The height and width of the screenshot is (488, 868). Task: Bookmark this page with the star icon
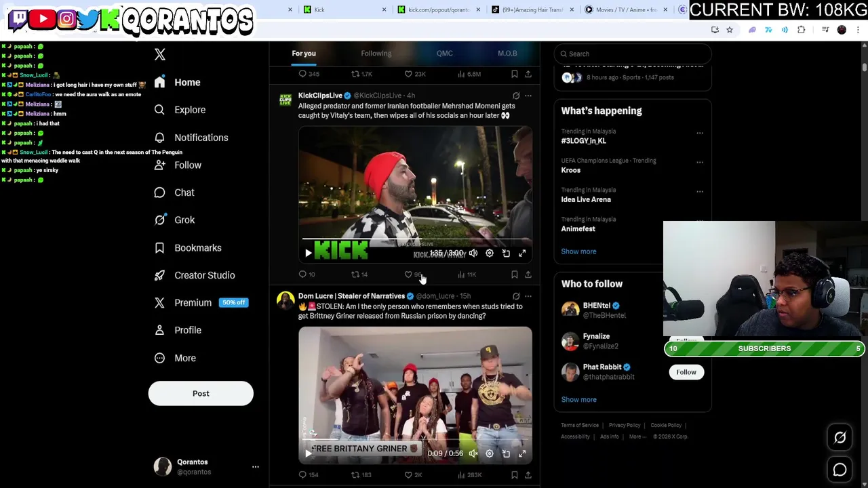click(730, 30)
